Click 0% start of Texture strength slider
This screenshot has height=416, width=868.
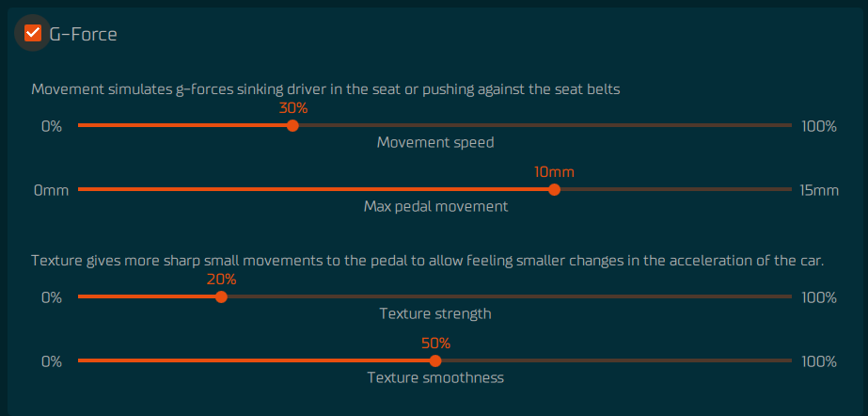(x=52, y=298)
